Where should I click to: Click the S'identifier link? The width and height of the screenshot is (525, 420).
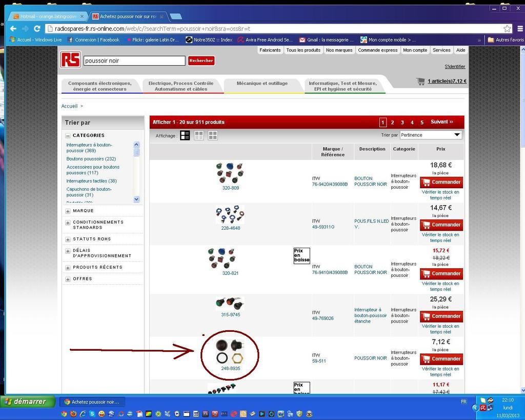coord(455,67)
